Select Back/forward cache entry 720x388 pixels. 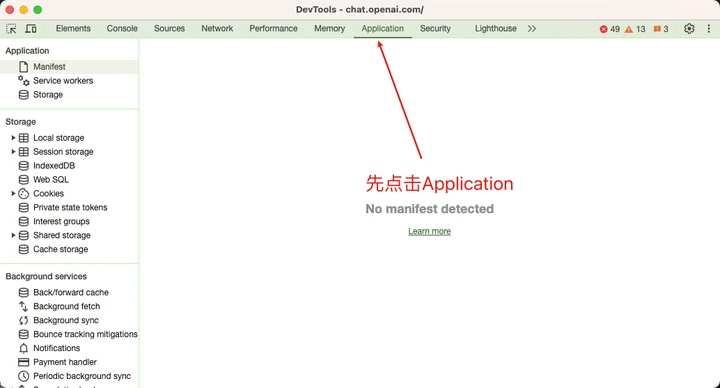pos(71,292)
